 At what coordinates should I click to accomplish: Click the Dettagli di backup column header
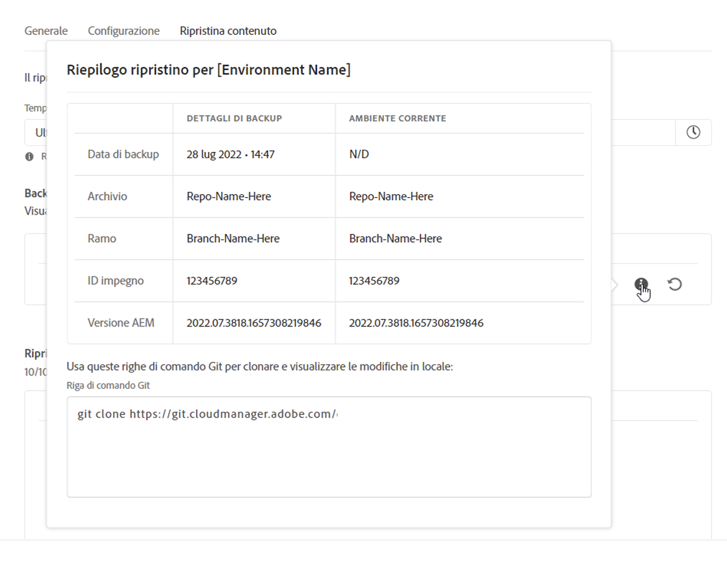click(234, 118)
